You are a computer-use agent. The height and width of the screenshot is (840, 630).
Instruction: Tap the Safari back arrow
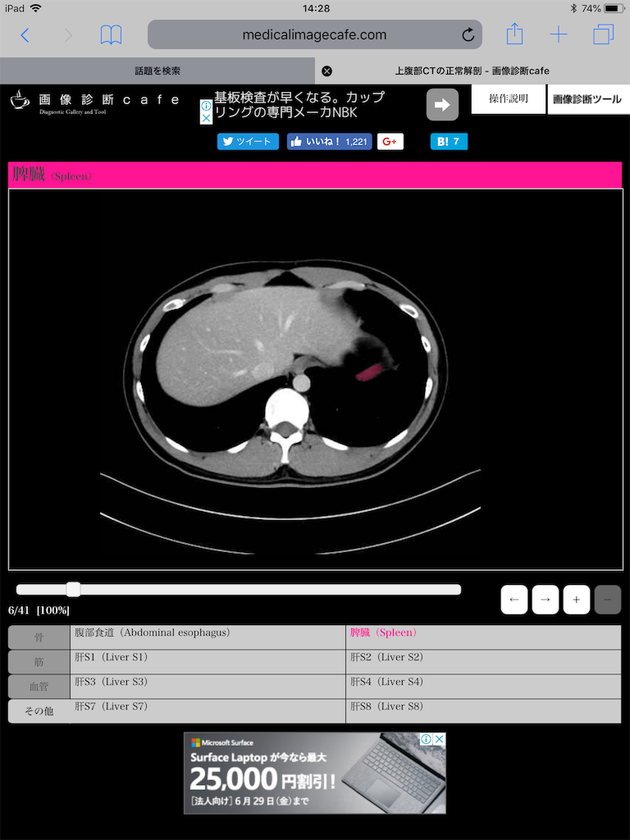pos(25,35)
